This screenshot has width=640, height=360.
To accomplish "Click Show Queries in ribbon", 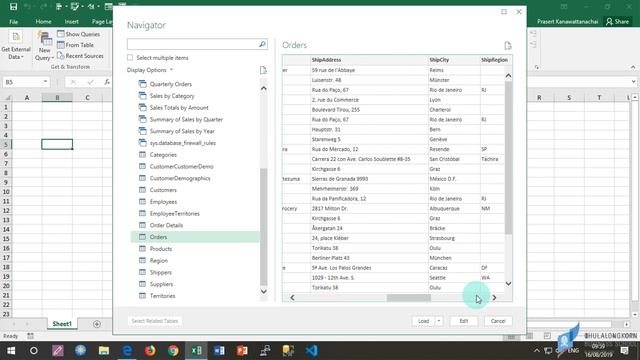I will (79, 34).
